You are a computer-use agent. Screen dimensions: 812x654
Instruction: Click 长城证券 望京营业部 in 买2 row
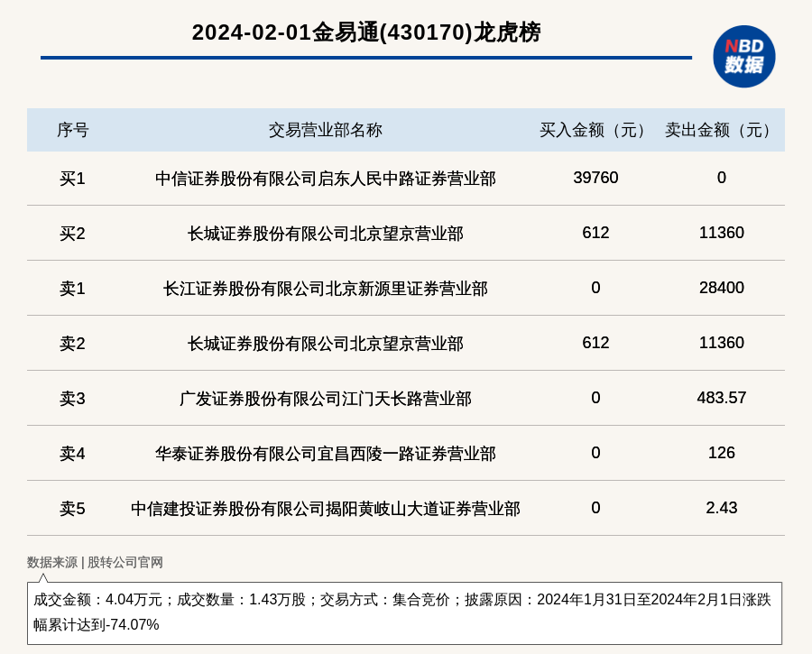point(325,234)
